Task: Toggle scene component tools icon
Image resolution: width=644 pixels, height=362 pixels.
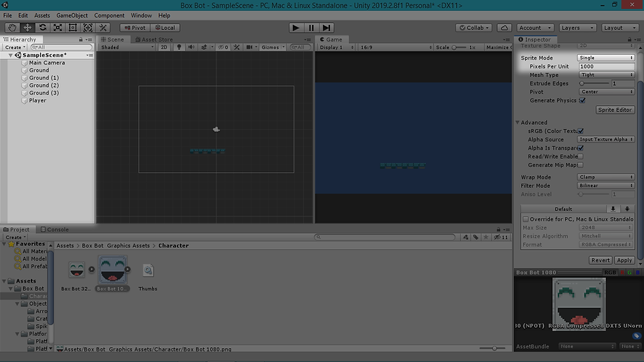Action: 237,47
